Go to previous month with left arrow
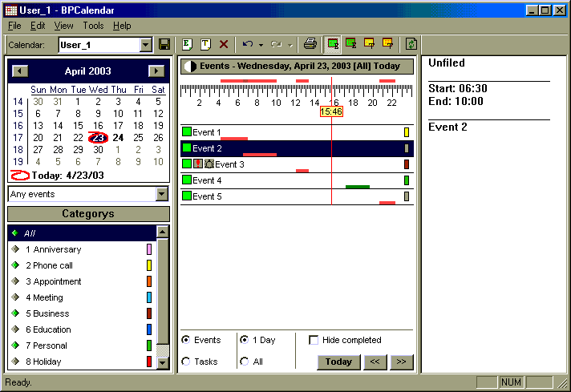This screenshot has height=392, width=571. 20,71
